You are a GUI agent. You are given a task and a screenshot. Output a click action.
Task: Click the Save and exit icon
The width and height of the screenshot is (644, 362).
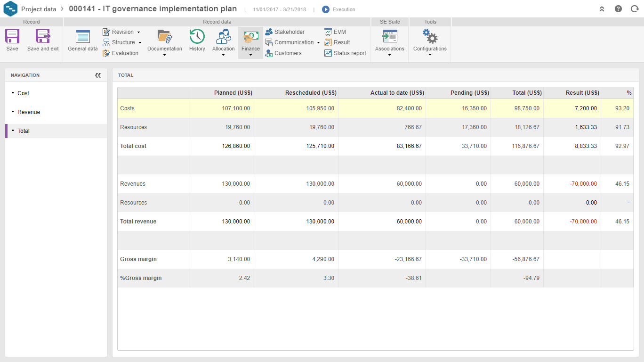[43, 37]
